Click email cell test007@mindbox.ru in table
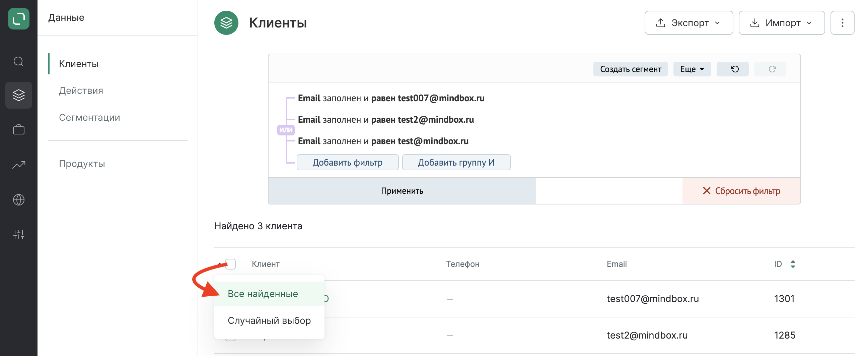868x356 pixels. 653,299
